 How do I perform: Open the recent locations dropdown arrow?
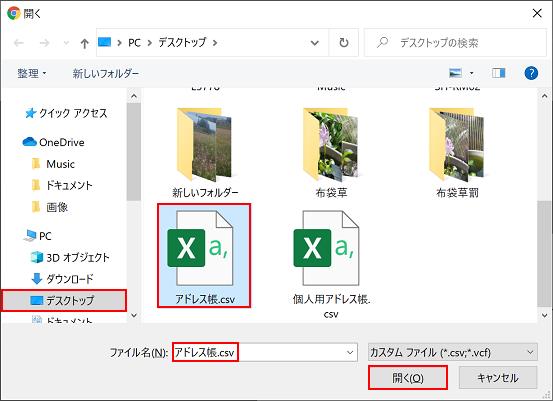pos(66,43)
